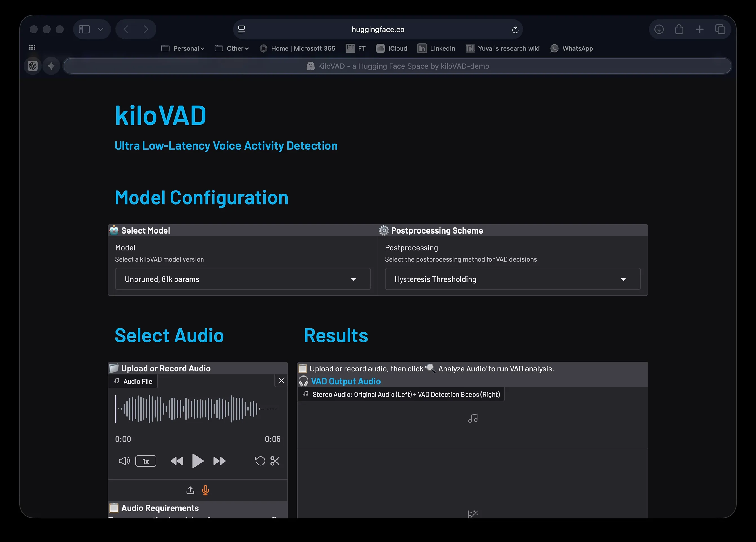Show the downloads list
Image resolution: width=756 pixels, height=542 pixels.
659,29
